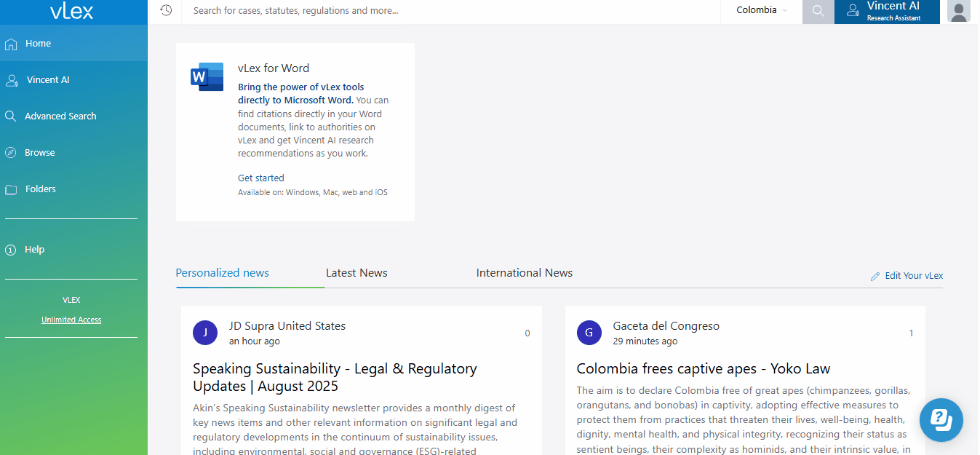Click the Unlimited Access link
This screenshot has width=980, height=455.
tap(71, 320)
